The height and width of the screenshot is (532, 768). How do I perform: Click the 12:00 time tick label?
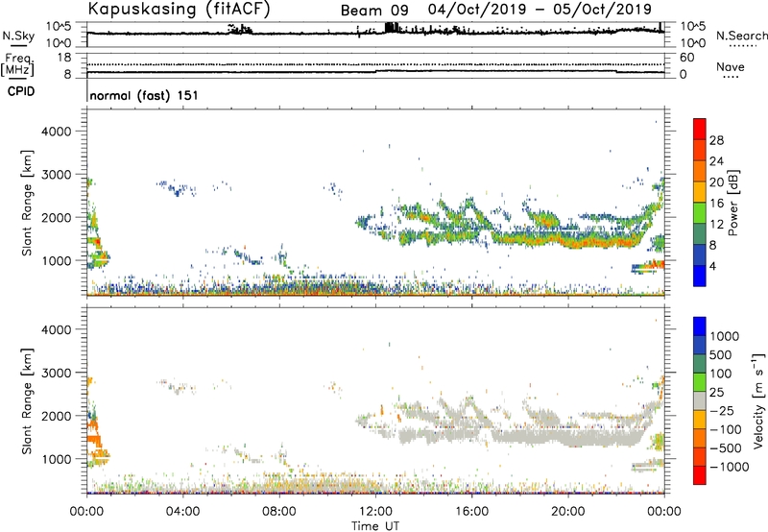click(375, 512)
